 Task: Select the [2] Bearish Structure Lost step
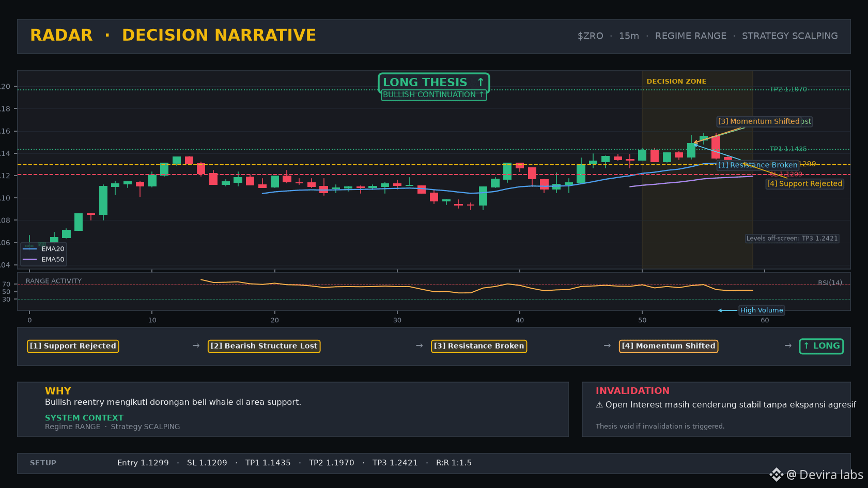pyautogui.click(x=264, y=346)
